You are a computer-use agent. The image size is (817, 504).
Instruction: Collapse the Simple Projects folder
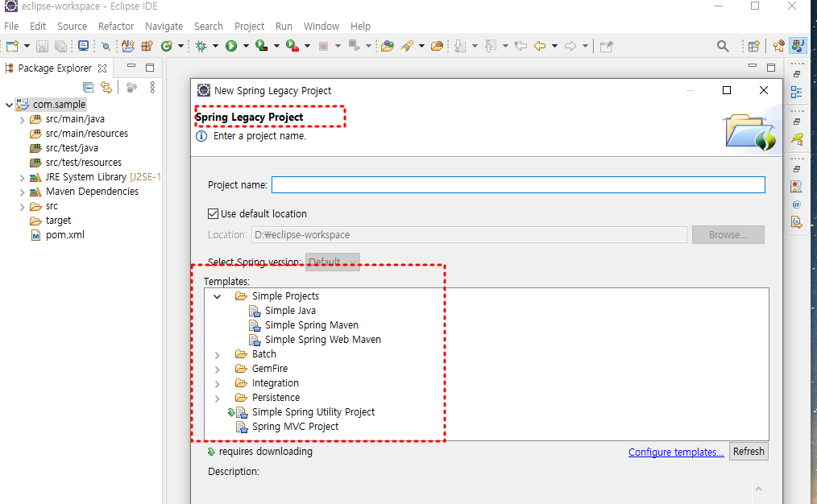coord(218,296)
